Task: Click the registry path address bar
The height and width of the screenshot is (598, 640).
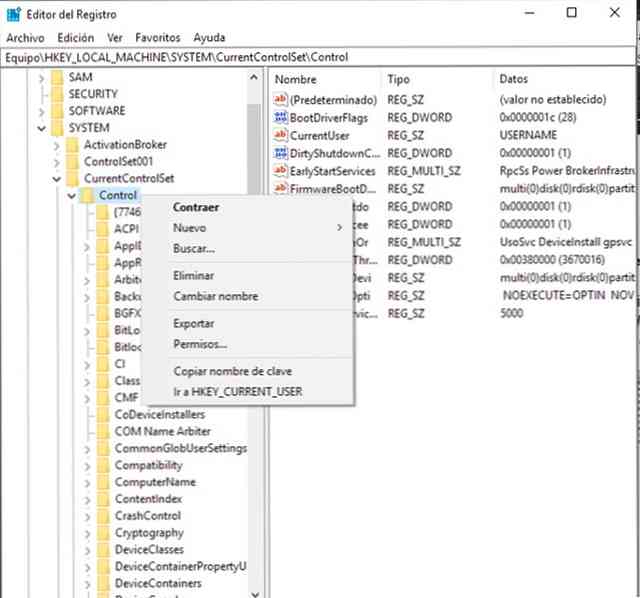Action: coord(320,57)
